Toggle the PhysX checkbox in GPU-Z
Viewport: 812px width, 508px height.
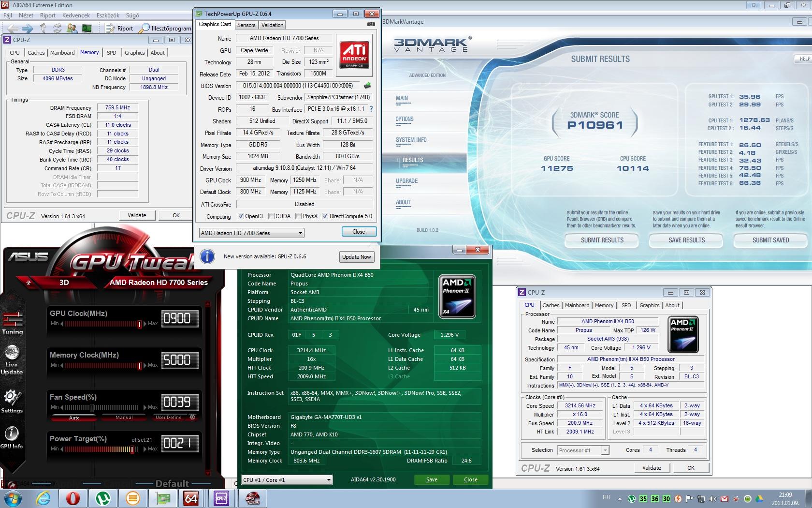[298, 216]
